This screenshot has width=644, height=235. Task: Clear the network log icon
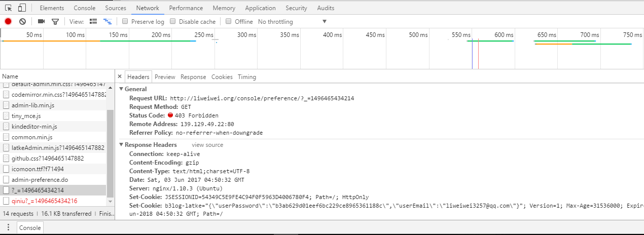point(22,21)
